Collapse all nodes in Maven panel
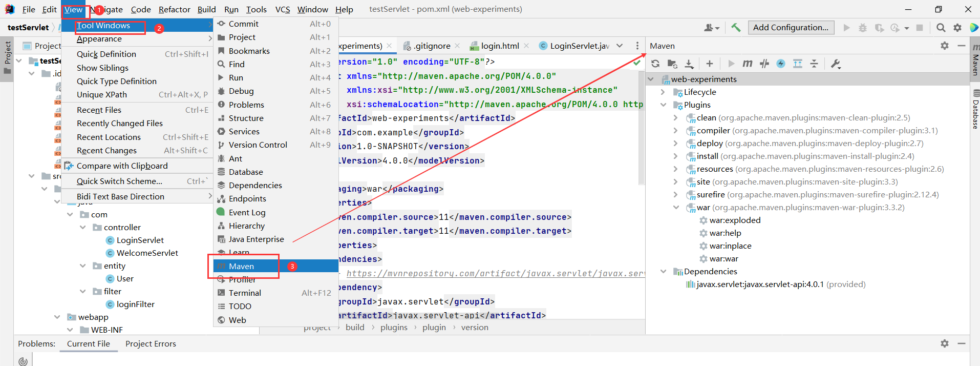This screenshot has width=980, height=366. point(814,64)
